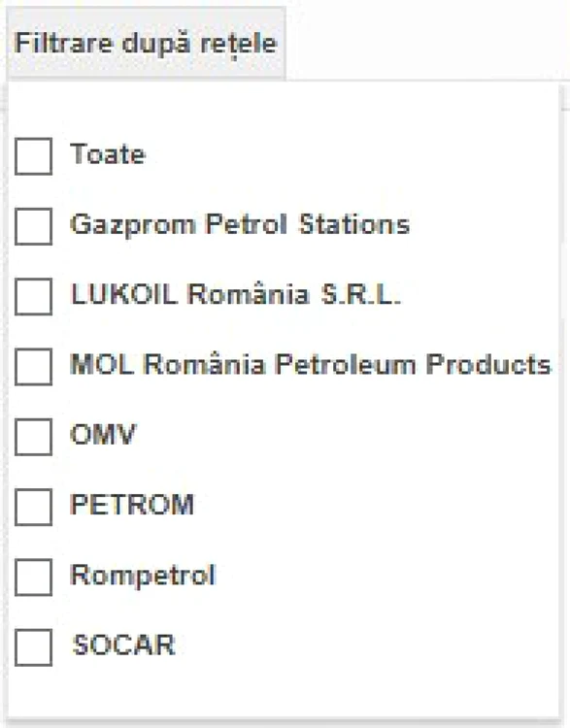Enable the LUKOIL România S.R.L. checkbox

point(33,296)
